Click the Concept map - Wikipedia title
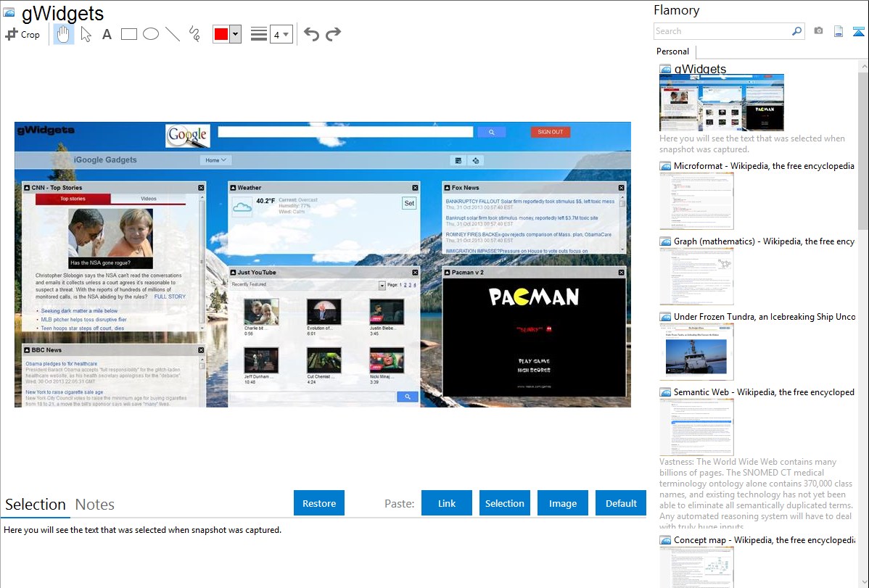The image size is (869, 588). pos(764,539)
